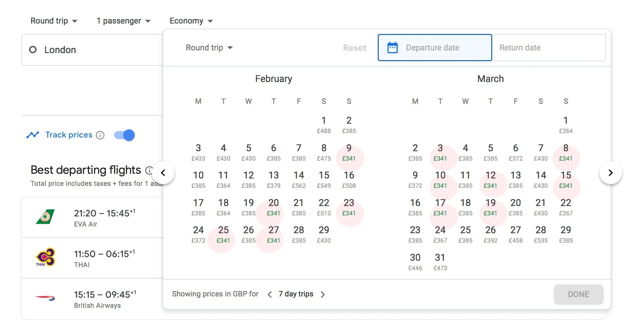Go to the previous calendar month

click(x=163, y=173)
